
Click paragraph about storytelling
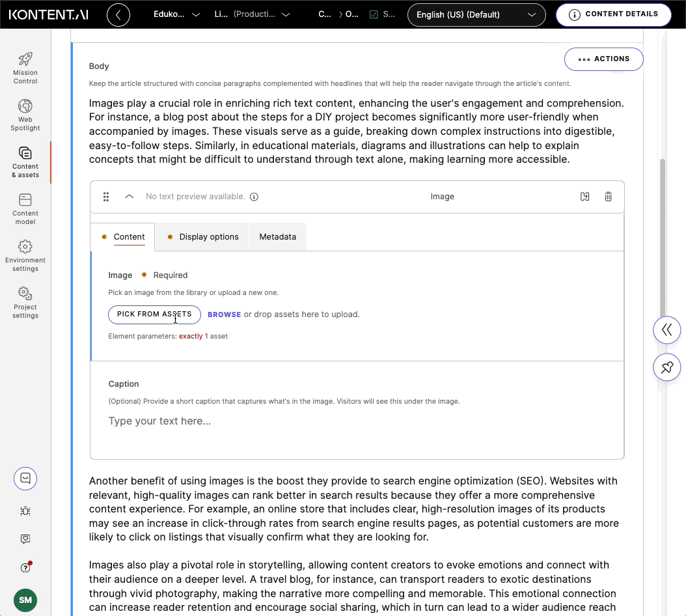[x=353, y=586]
